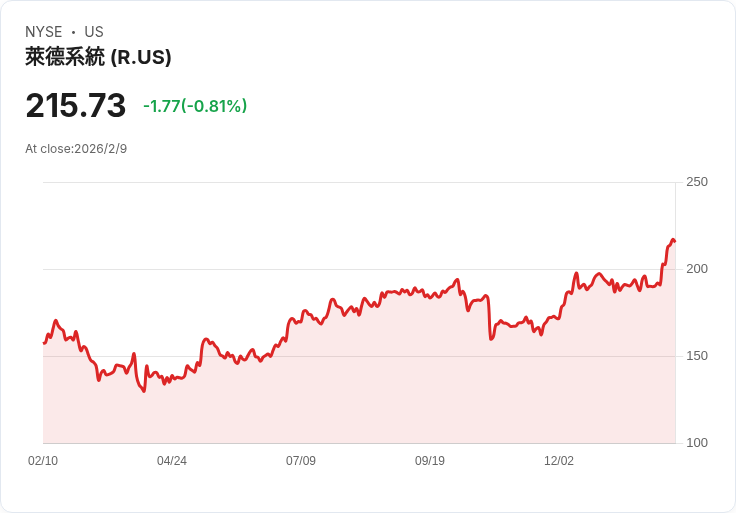Click the 04/24 date on the x-axis
The width and height of the screenshot is (736, 513).
[x=172, y=461]
